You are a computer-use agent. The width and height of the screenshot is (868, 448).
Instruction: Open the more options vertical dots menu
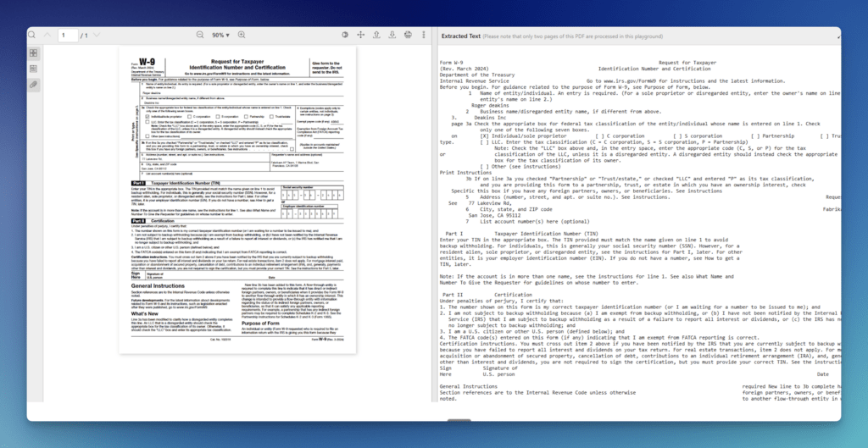(425, 36)
